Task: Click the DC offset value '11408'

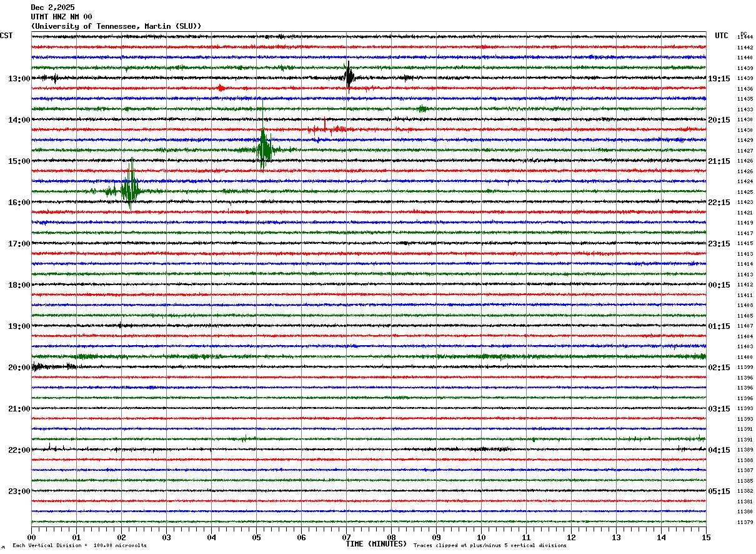Action: (745, 305)
